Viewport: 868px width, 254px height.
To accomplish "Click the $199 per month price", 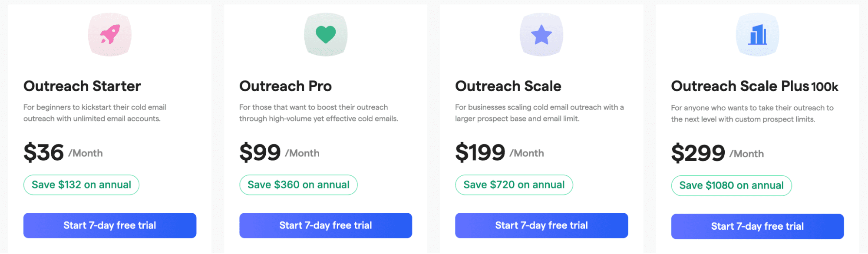I will click(x=499, y=153).
